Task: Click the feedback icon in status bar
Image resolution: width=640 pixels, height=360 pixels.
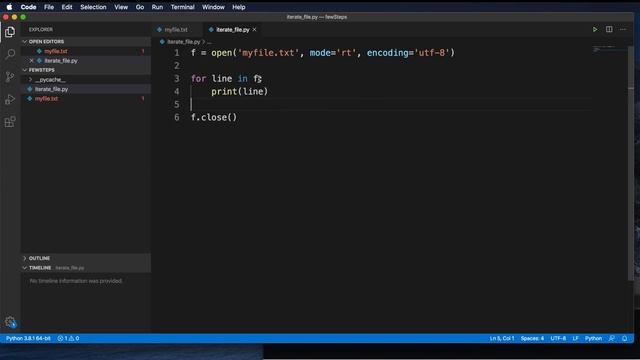Action: tap(611, 338)
